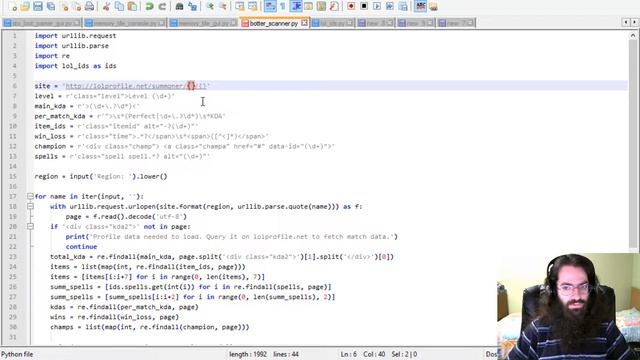Image resolution: width=640 pixels, height=360 pixels.
Task: Click the 'region = input' line 15
Action: pyautogui.click(x=101, y=176)
